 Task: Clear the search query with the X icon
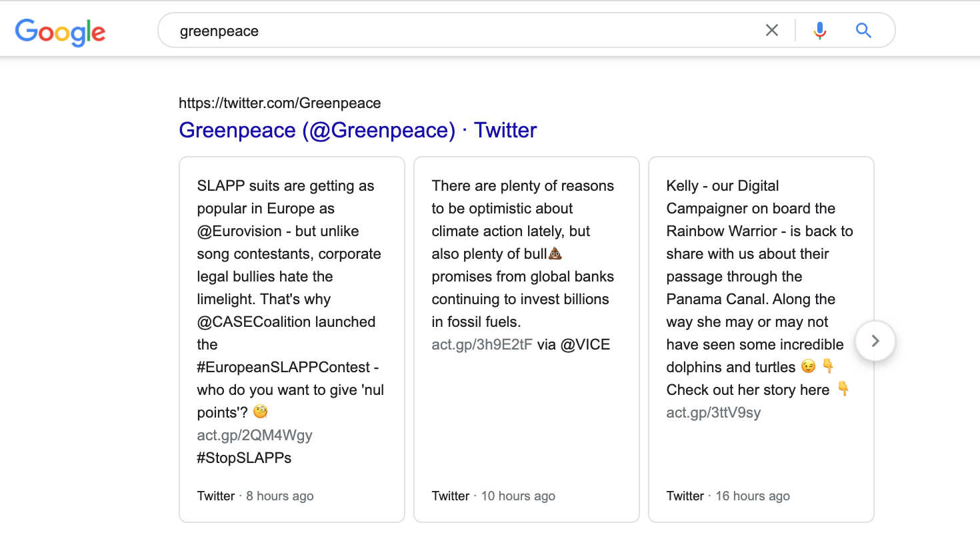pos(771,30)
